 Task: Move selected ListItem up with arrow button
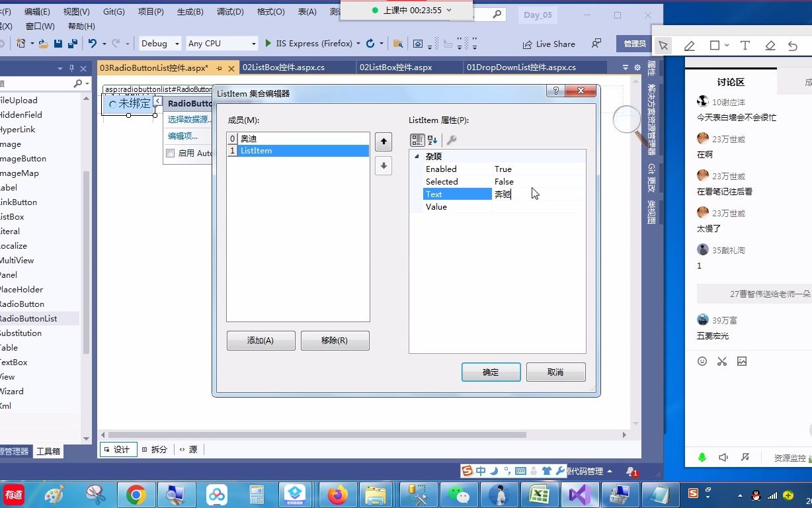point(384,142)
